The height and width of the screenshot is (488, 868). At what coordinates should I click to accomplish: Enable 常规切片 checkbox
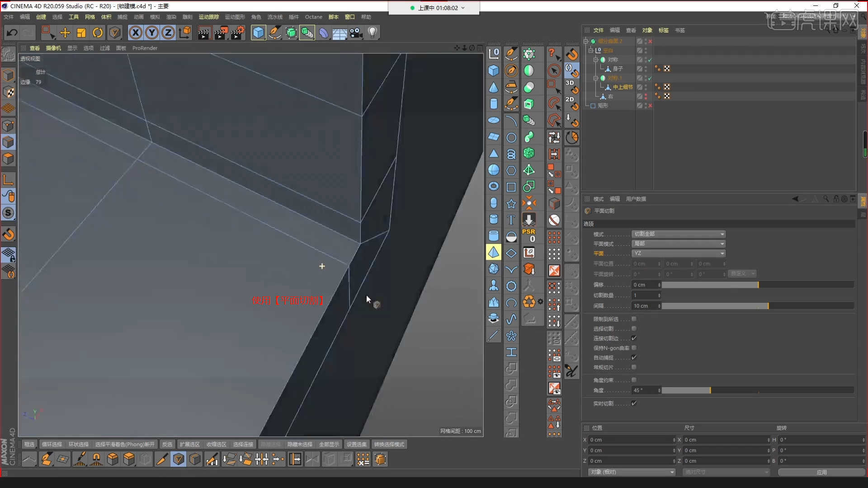tap(634, 367)
